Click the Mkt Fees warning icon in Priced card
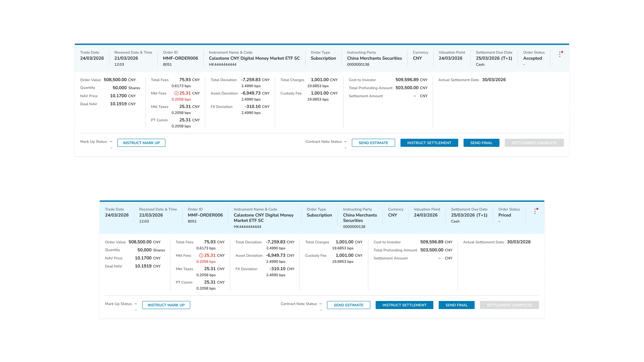The image size is (644, 362). coord(201,255)
